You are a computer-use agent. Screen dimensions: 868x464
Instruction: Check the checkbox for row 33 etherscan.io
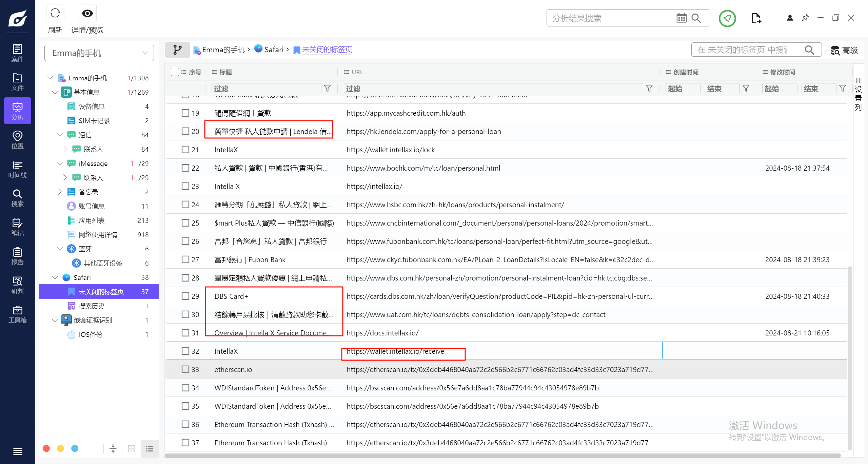tap(185, 369)
